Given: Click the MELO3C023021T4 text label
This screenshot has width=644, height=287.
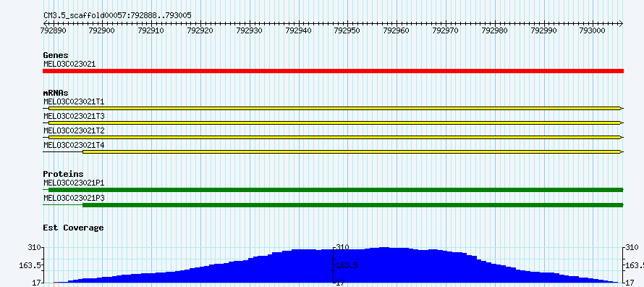Looking at the screenshot, I should [x=74, y=145].
